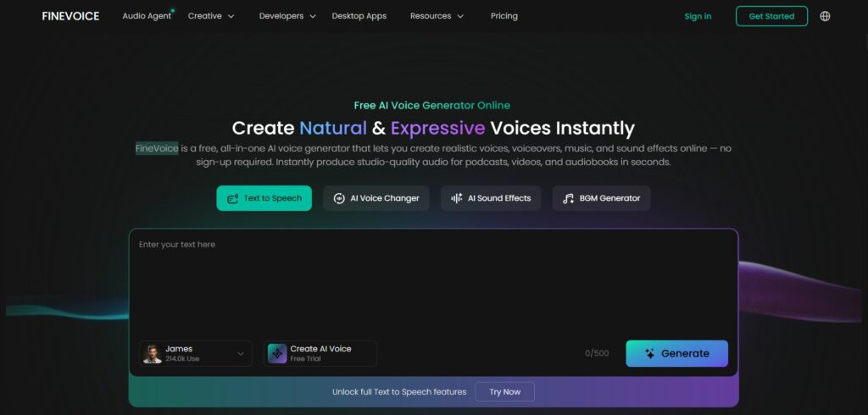This screenshot has height=415, width=868.
Task: Click the AI Sound Effects waveform icon
Action: tap(457, 198)
